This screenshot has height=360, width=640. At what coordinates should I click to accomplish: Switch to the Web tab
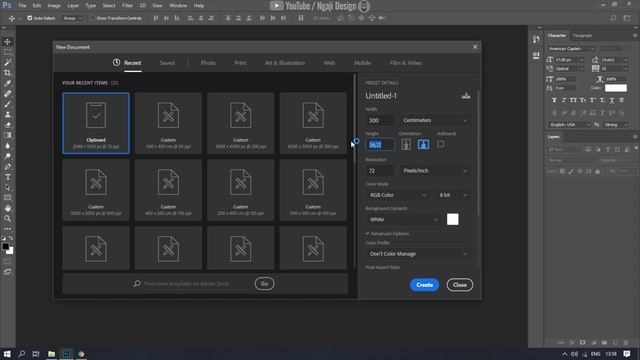point(329,63)
